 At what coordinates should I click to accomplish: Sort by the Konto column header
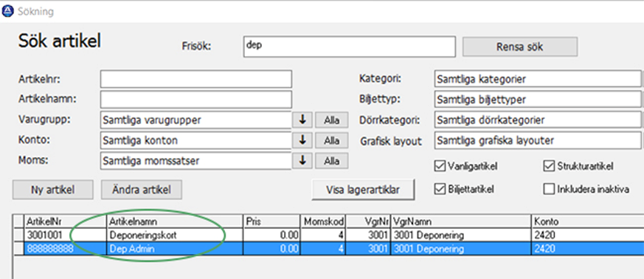click(x=588, y=222)
